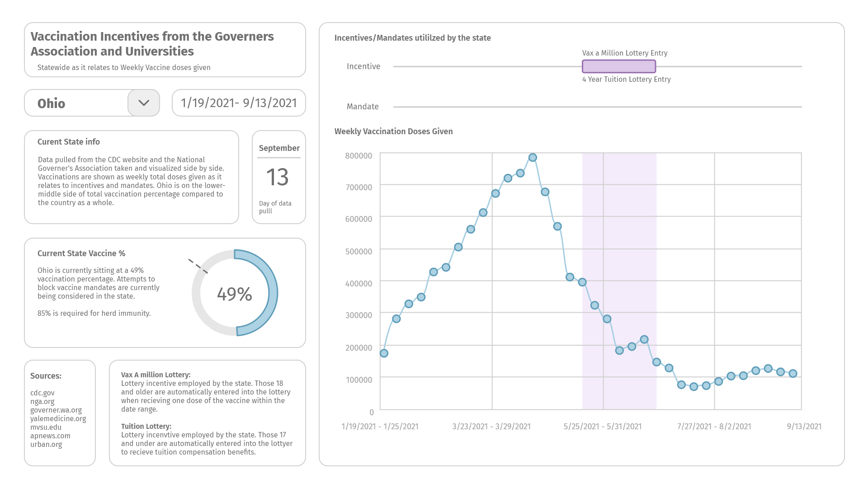Click the shaded purple incentive region in chart

(x=619, y=281)
